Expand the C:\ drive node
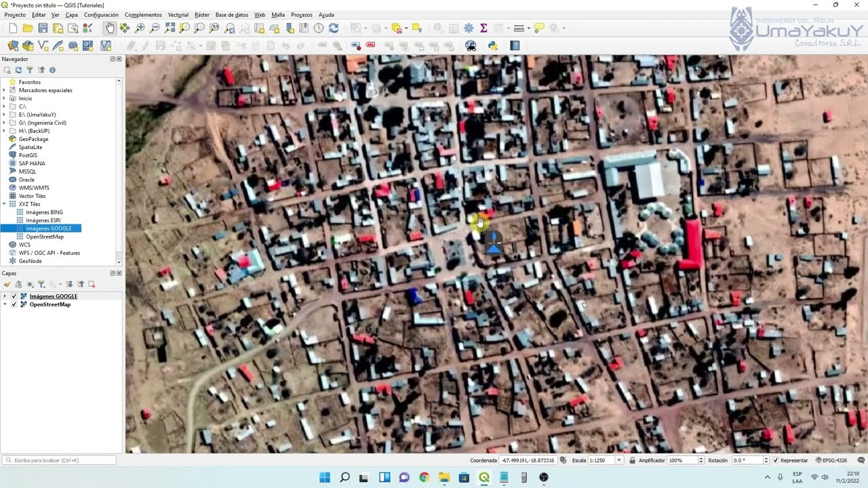The height and width of the screenshot is (488, 868). [x=4, y=106]
